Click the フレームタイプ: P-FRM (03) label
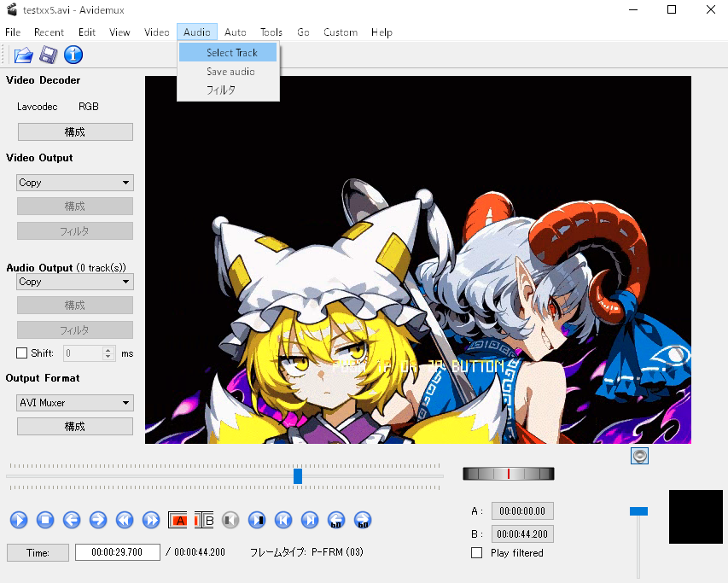Image resolution: width=728 pixels, height=583 pixels. 306,552
